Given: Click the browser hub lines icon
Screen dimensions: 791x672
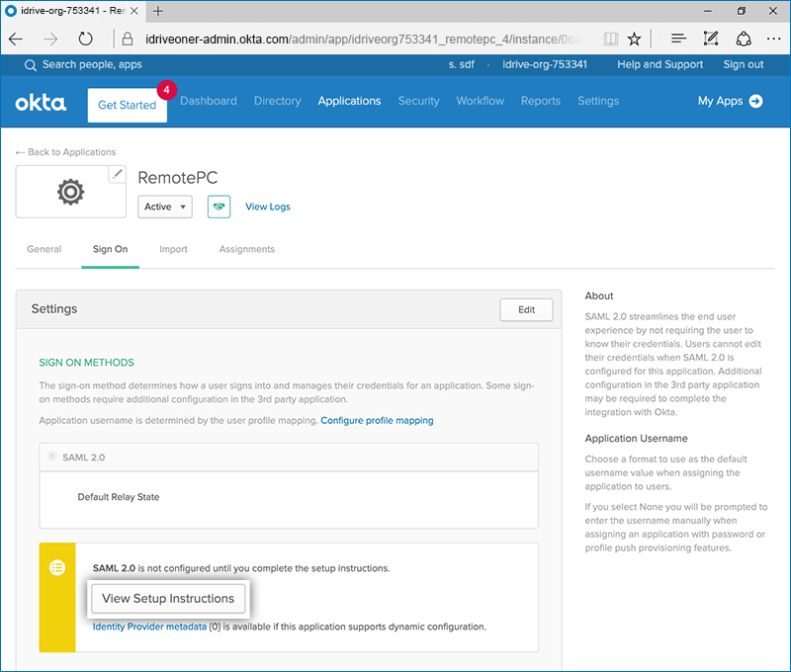Looking at the screenshot, I should pyautogui.click(x=678, y=39).
